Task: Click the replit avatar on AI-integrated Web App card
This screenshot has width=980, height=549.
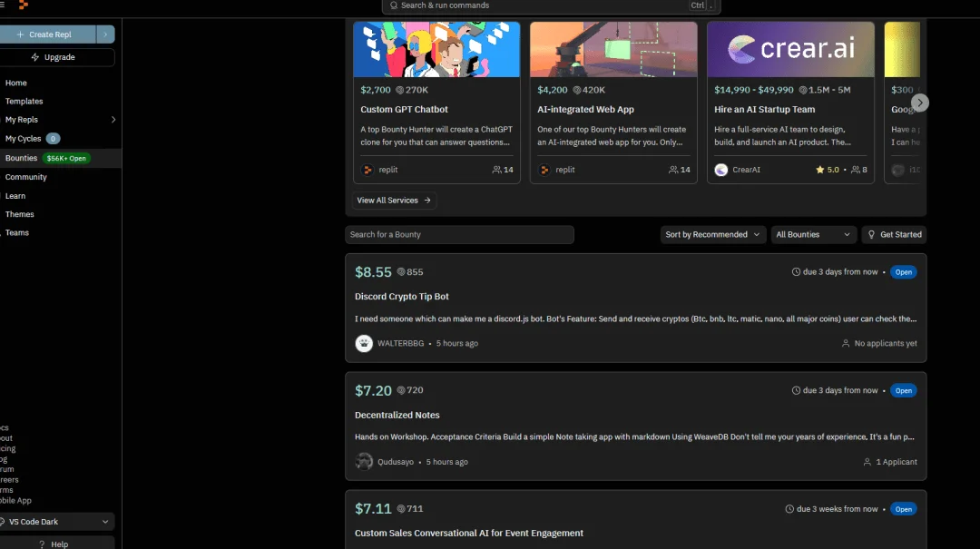Action: [544, 170]
